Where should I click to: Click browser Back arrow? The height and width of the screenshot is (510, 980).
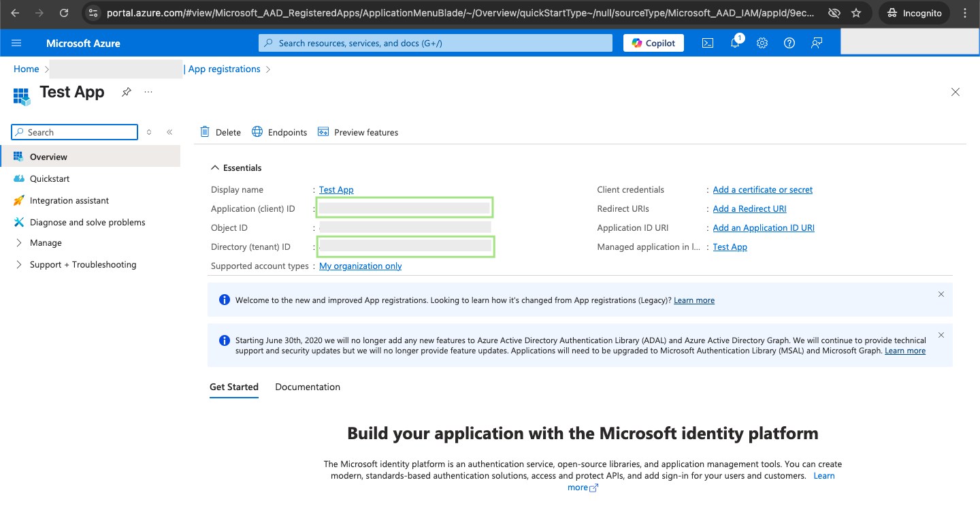(15, 13)
